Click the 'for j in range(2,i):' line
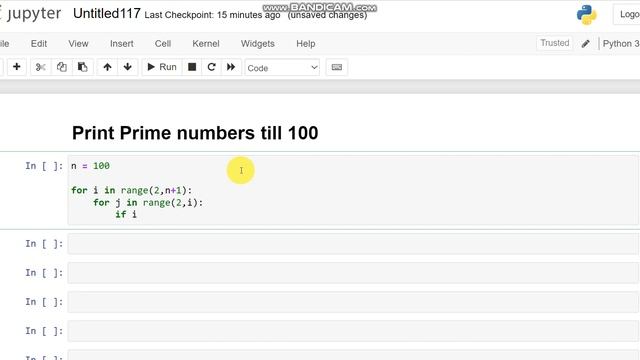 point(148,202)
